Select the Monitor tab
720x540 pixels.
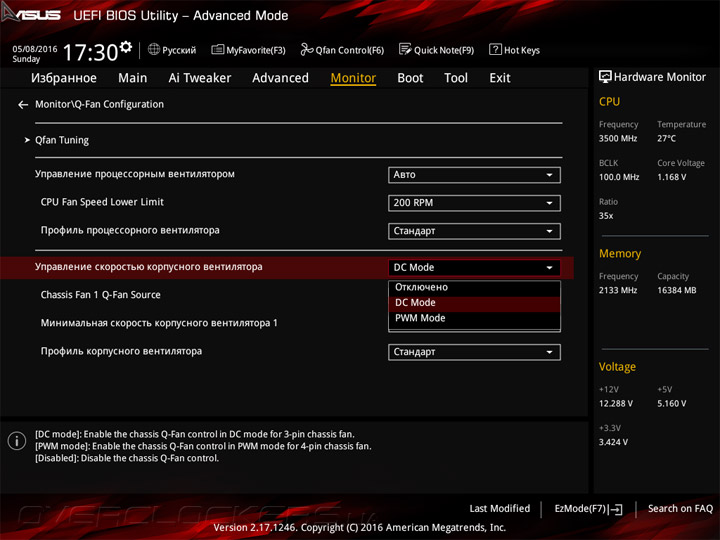pos(353,78)
